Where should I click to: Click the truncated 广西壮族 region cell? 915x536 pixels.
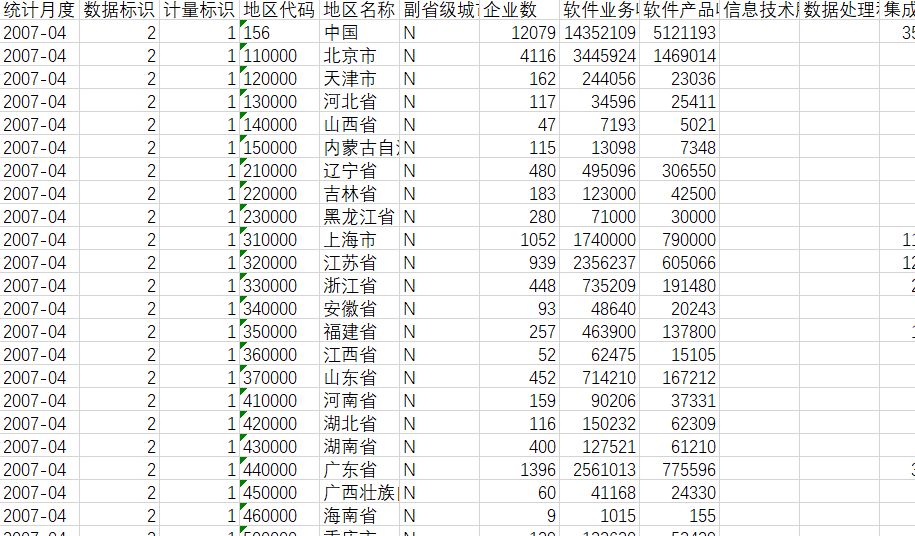(359, 493)
